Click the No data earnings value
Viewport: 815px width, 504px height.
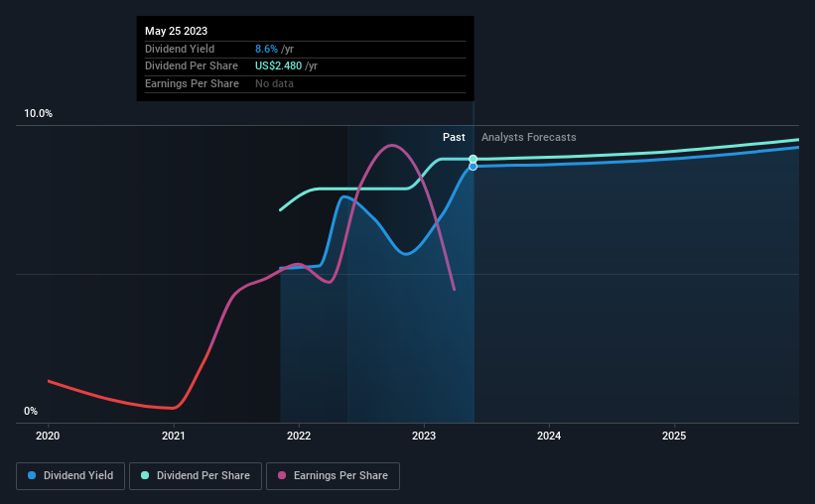[x=274, y=83]
